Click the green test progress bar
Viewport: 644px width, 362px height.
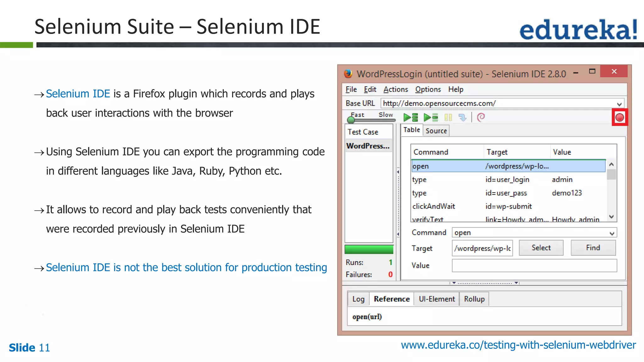coord(369,250)
